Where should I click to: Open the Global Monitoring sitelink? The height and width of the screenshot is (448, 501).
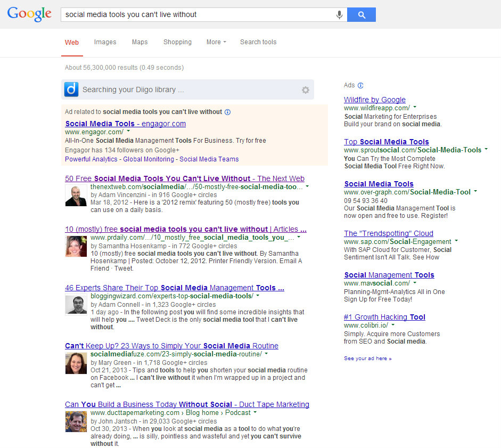[x=149, y=159]
